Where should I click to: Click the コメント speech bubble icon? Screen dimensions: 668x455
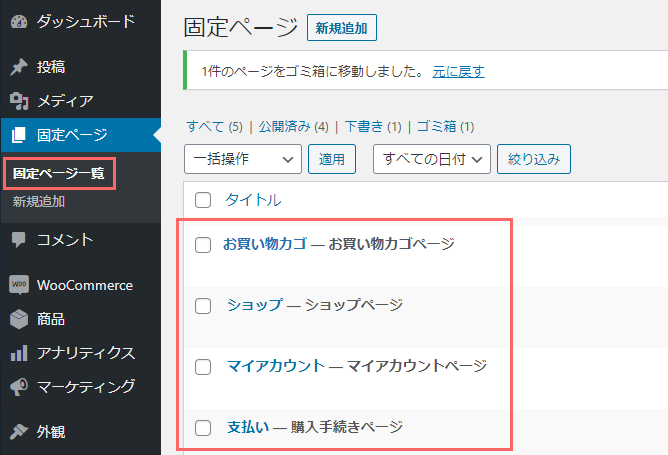[19, 239]
